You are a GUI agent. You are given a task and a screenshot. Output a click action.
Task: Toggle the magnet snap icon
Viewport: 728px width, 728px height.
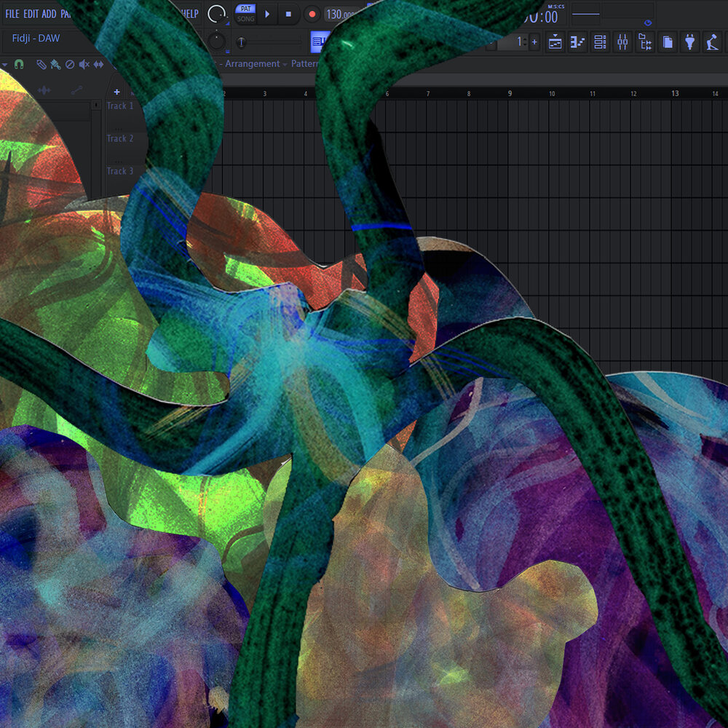19,64
